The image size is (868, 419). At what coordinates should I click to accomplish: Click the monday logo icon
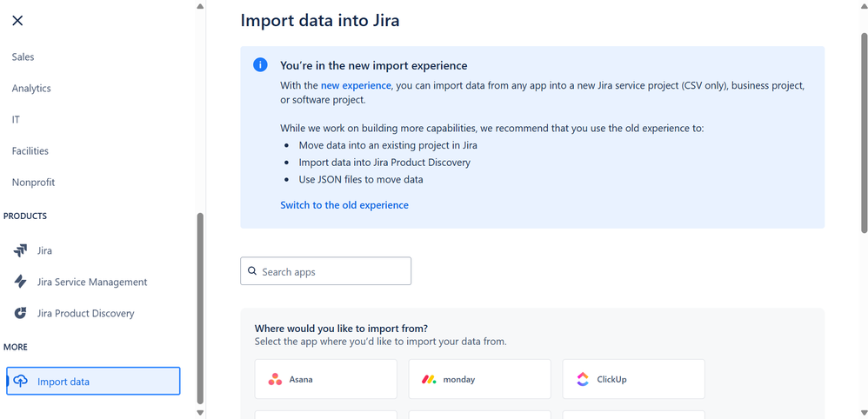[429, 380]
